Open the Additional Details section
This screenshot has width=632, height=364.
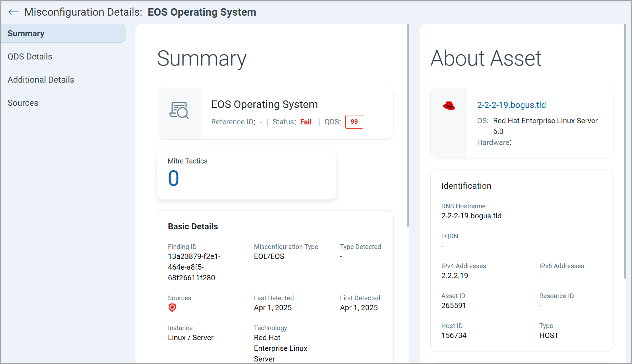41,80
